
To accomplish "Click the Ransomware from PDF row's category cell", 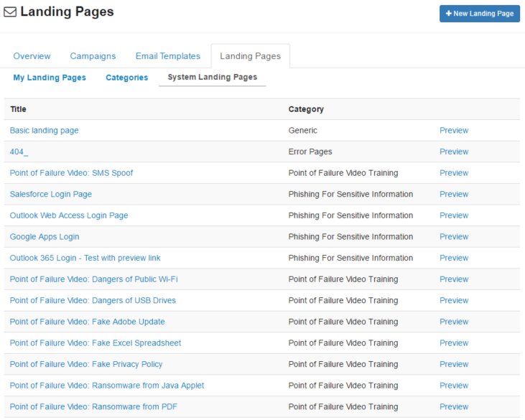I will [343, 406].
